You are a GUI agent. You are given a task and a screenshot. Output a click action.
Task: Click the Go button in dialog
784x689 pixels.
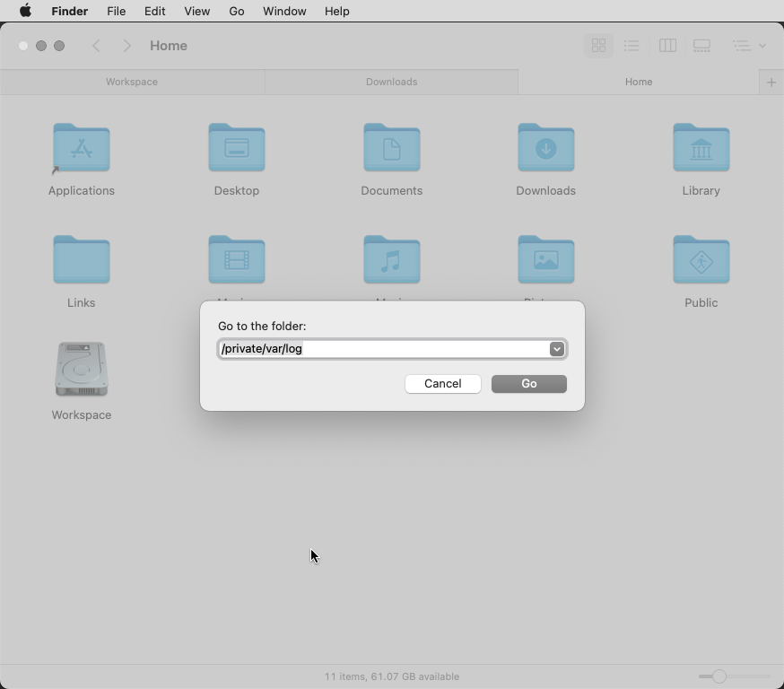pyautogui.click(x=529, y=383)
